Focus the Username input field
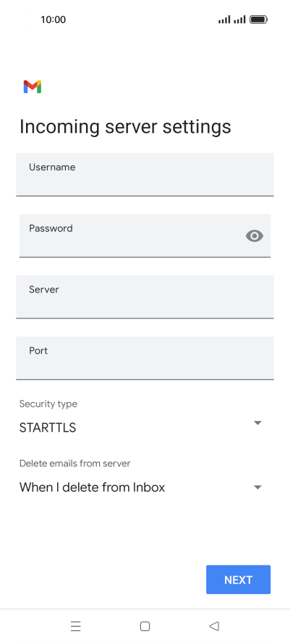290x644 pixels. pos(145,175)
